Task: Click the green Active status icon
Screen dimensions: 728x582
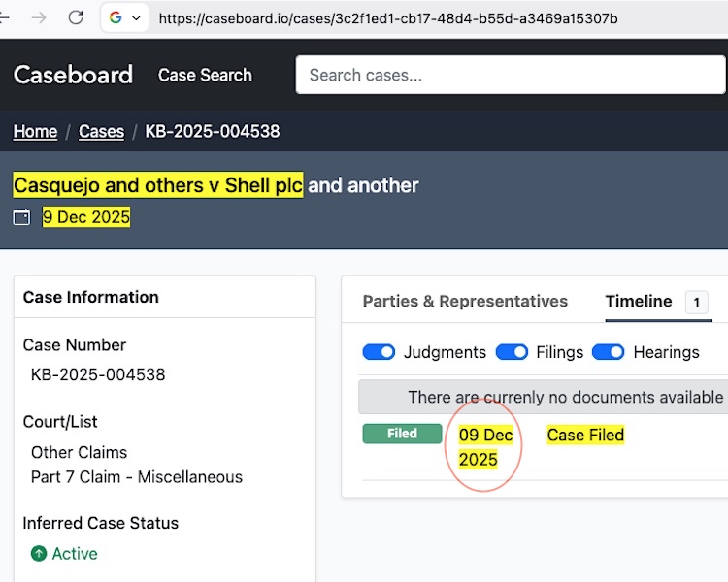Action: 39,554
